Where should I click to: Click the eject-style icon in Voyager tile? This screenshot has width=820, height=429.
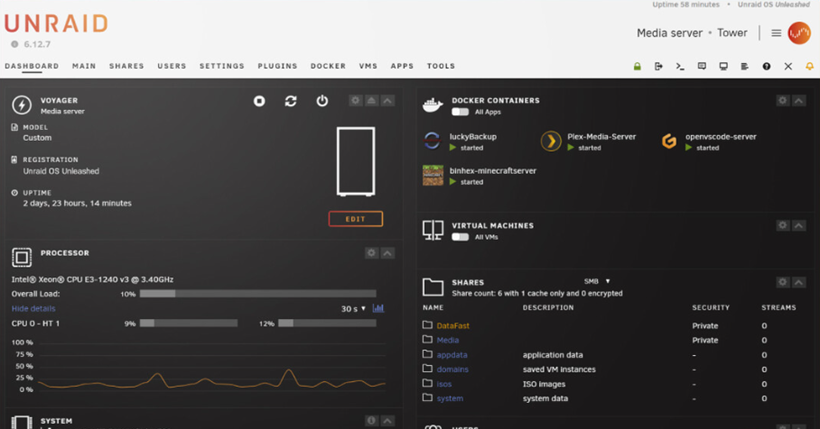[371, 100]
